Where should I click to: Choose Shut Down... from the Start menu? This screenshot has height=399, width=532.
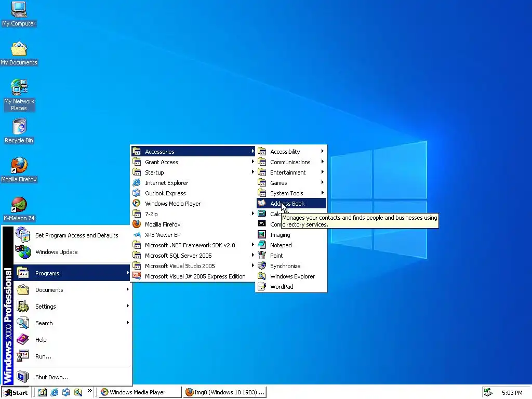[x=72, y=377]
